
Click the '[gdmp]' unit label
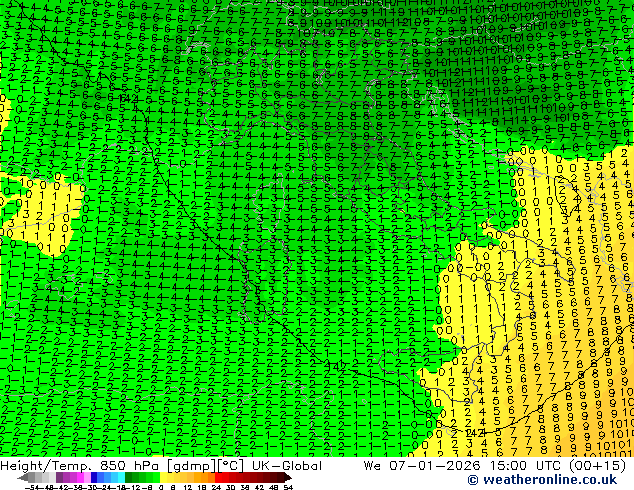[192, 466]
